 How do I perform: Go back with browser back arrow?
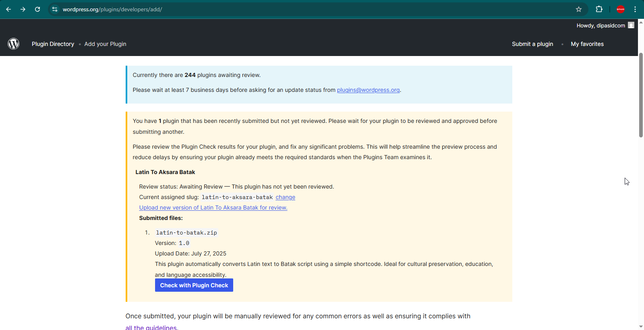[8, 9]
